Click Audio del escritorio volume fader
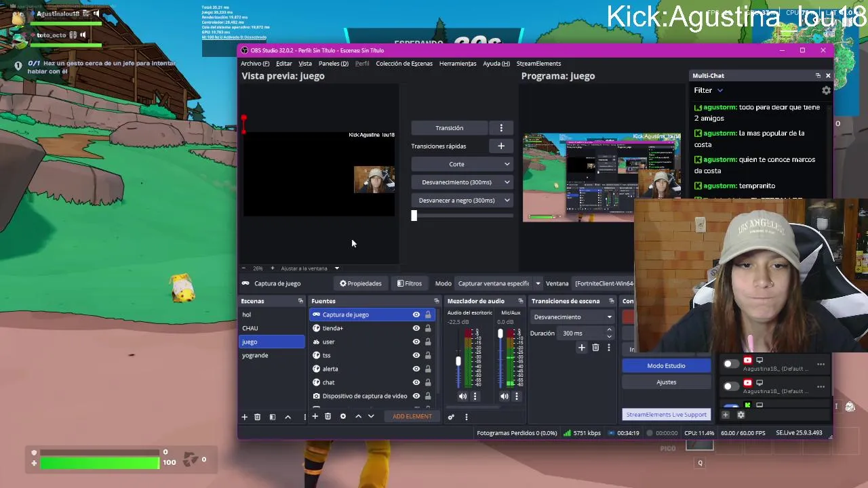The height and width of the screenshot is (488, 868). pyautogui.click(x=458, y=361)
